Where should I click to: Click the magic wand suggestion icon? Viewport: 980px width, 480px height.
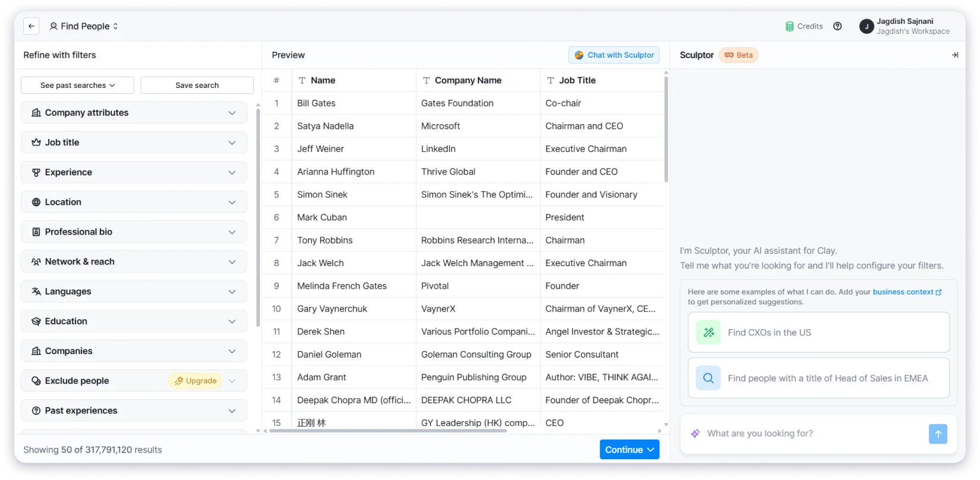(x=708, y=333)
